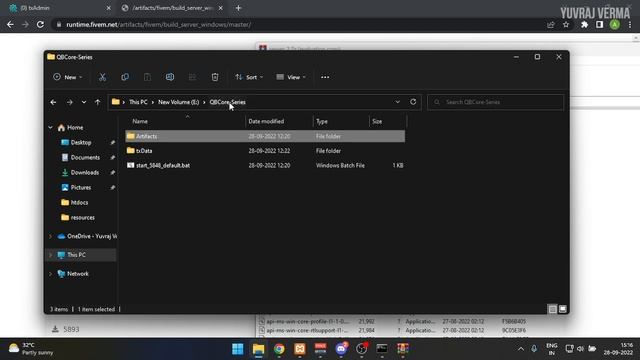
Task: Select the txData folder
Action: [x=265, y=151]
